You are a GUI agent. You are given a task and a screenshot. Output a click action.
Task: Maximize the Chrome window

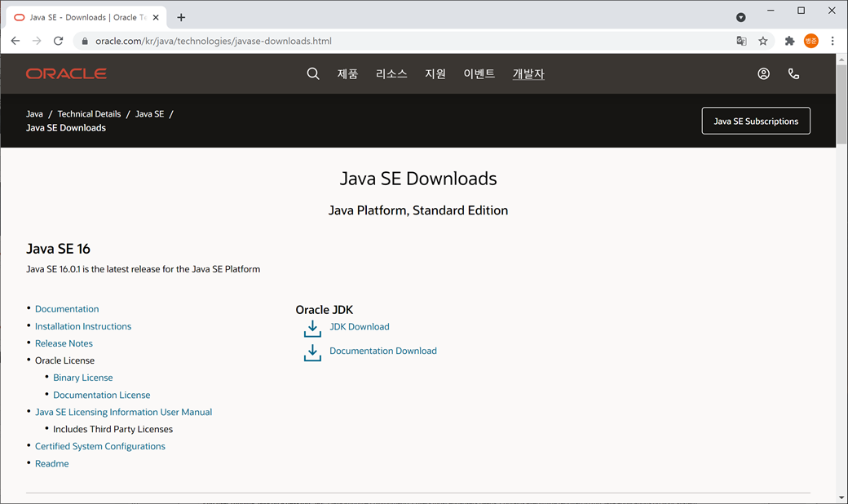[x=801, y=11]
